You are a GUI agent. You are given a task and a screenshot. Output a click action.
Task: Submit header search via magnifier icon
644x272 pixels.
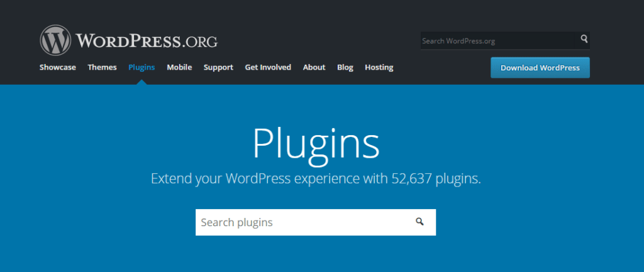[x=584, y=40]
